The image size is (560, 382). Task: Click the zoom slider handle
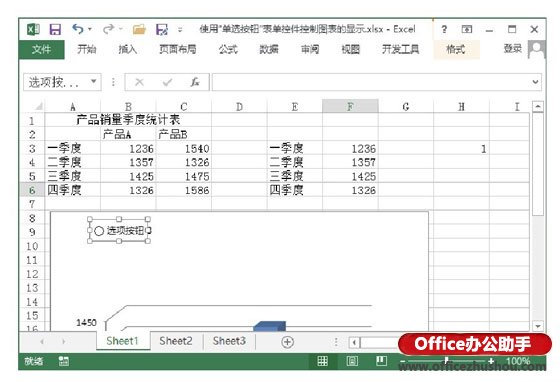pos(446,361)
